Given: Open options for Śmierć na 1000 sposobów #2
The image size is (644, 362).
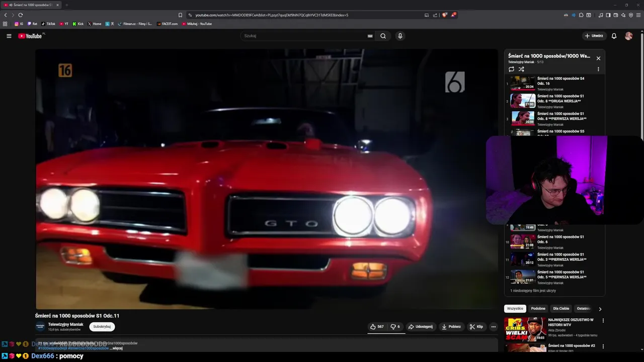Looking at the screenshot, I should [603, 346].
